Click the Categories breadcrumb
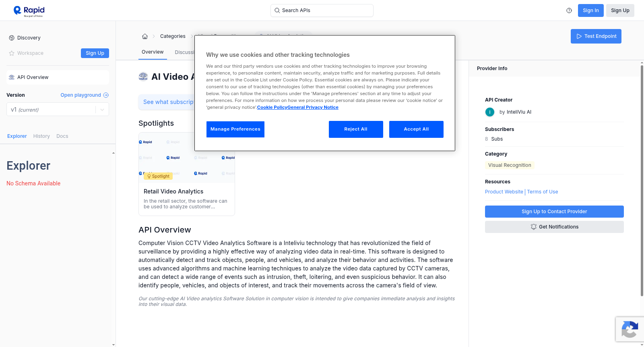The image size is (644, 347). point(173,36)
